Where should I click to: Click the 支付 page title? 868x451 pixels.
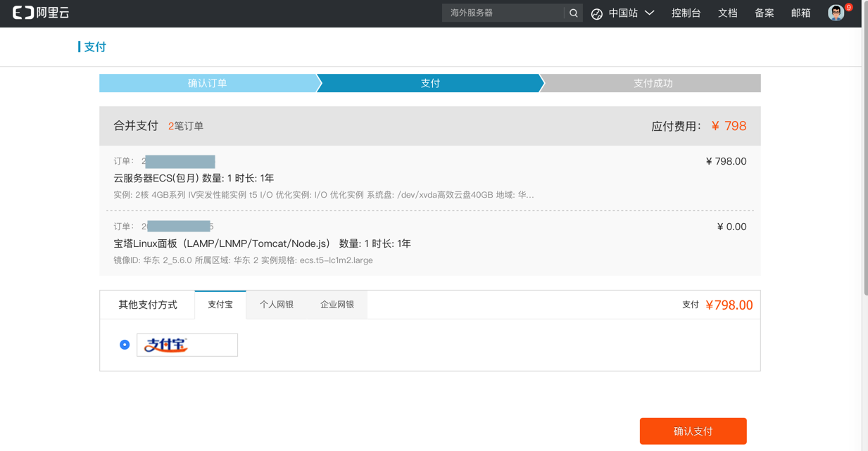94,47
